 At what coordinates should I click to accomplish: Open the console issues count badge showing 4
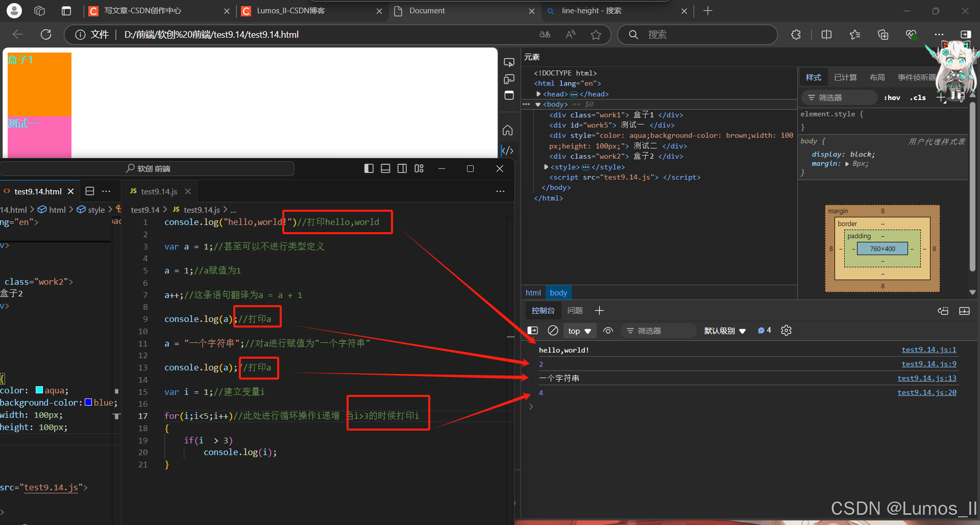point(764,331)
